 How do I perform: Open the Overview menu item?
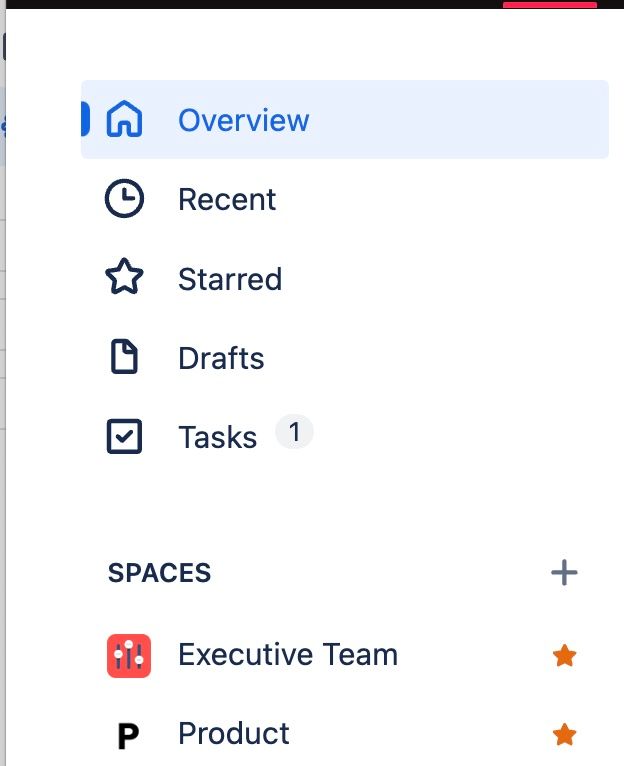pyautogui.click(x=344, y=119)
